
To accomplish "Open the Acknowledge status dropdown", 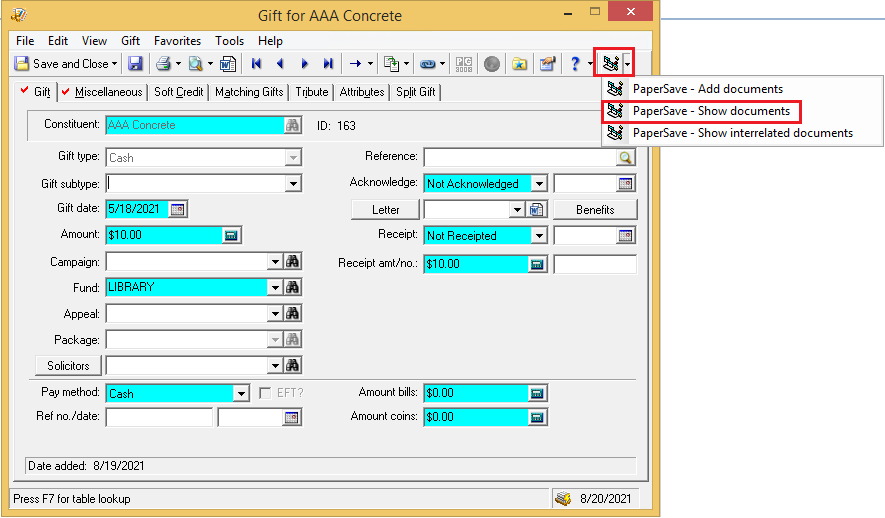I will [539, 184].
